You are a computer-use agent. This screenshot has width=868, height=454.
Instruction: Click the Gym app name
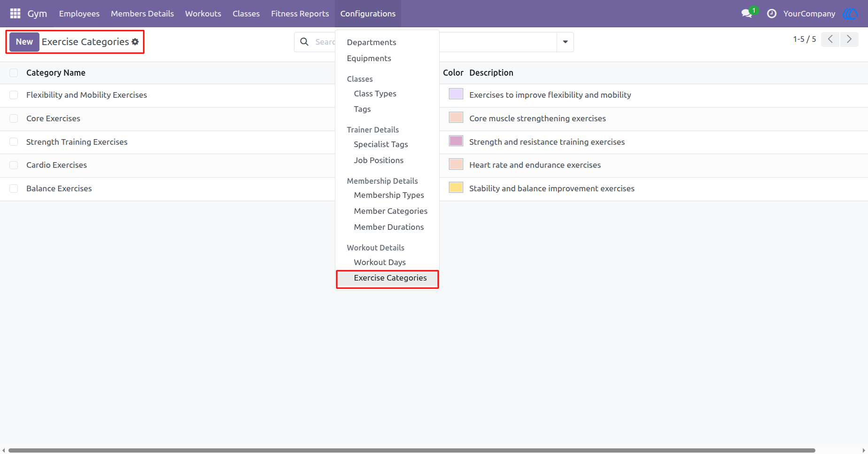pyautogui.click(x=37, y=14)
